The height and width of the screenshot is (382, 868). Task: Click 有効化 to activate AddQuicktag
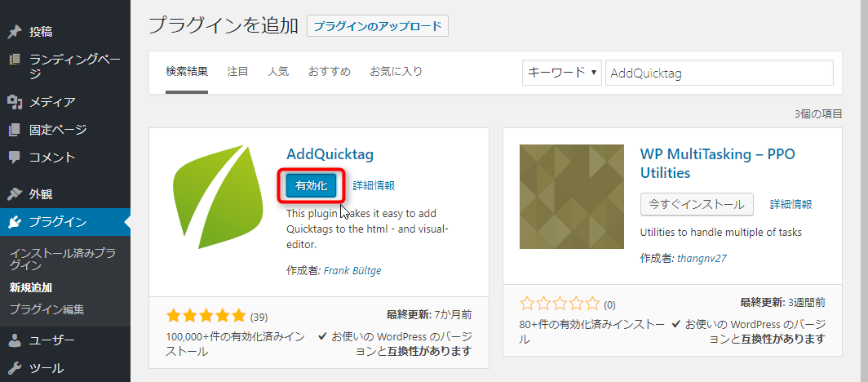(x=311, y=186)
